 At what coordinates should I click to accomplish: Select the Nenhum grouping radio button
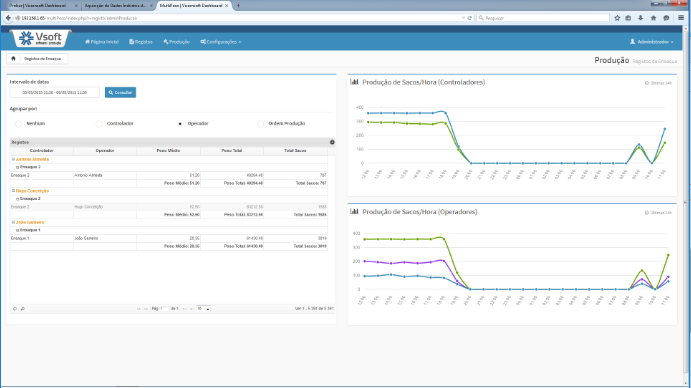click(18, 124)
